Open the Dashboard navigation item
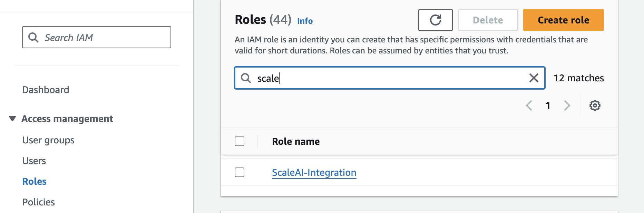The image size is (644, 213). pos(46,90)
